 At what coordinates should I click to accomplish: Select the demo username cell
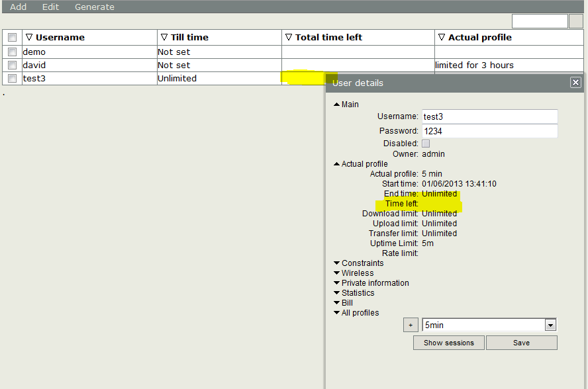coord(89,52)
